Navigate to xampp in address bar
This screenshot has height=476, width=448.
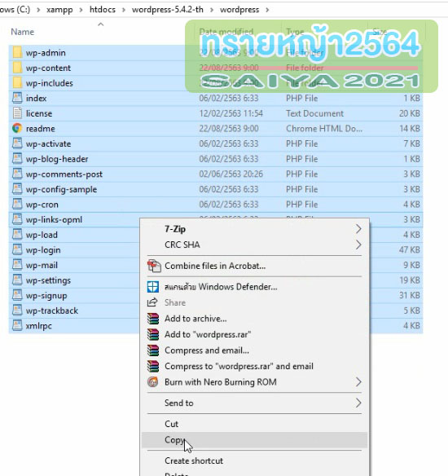[x=59, y=10]
